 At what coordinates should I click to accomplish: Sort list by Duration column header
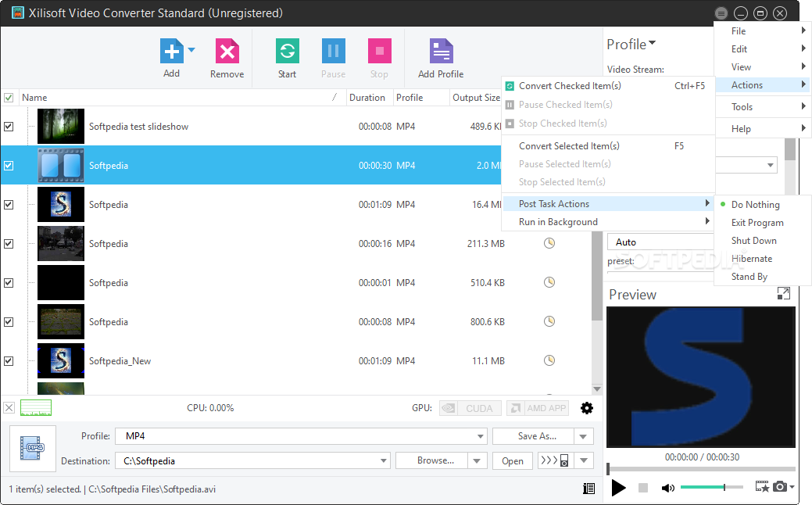click(370, 98)
